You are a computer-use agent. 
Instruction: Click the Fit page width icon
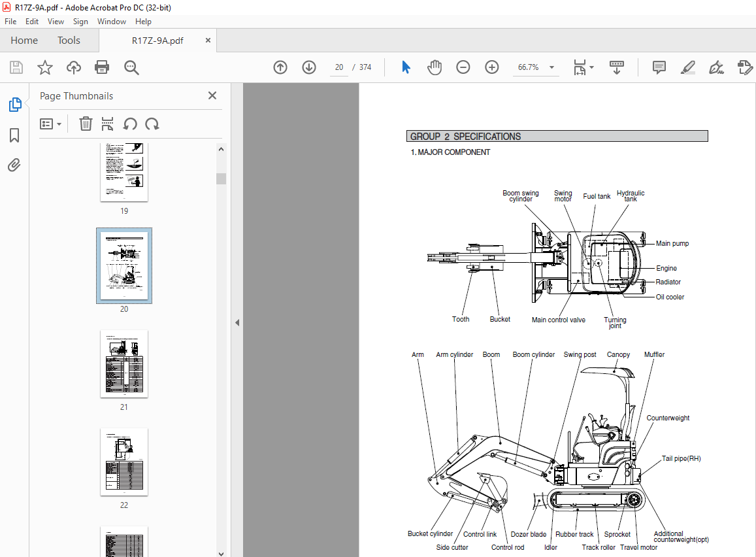pyautogui.click(x=580, y=67)
